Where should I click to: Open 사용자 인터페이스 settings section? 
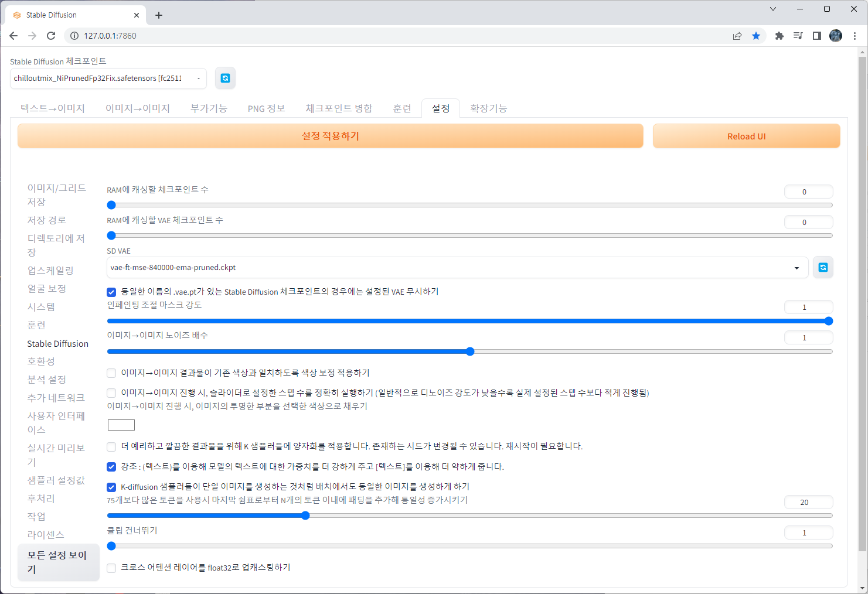[x=57, y=423]
